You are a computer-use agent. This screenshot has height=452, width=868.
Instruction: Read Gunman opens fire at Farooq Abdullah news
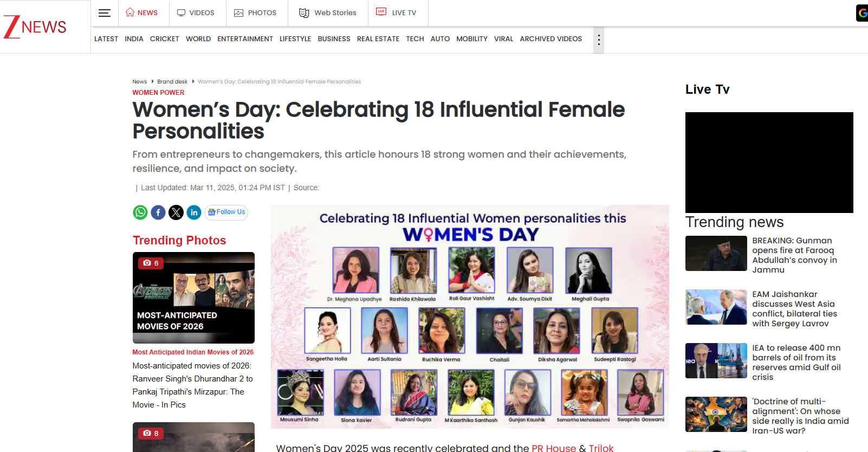[794, 255]
